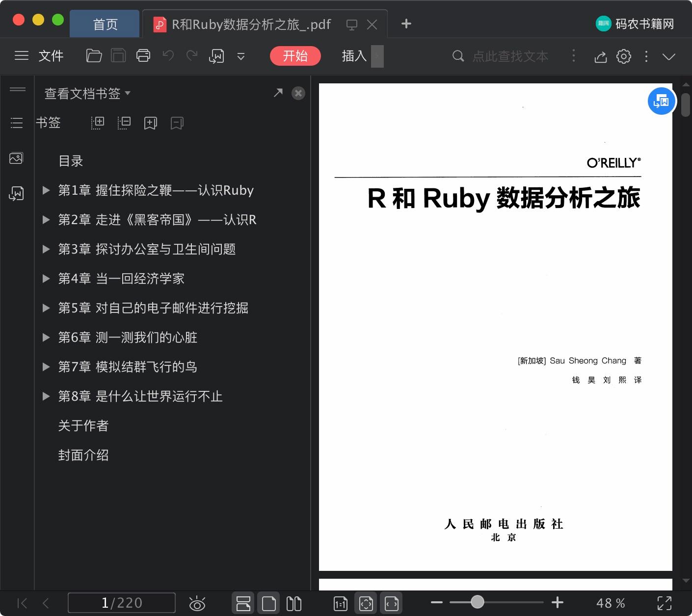Select the 封面介绍 bookmark

click(x=83, y=455)
